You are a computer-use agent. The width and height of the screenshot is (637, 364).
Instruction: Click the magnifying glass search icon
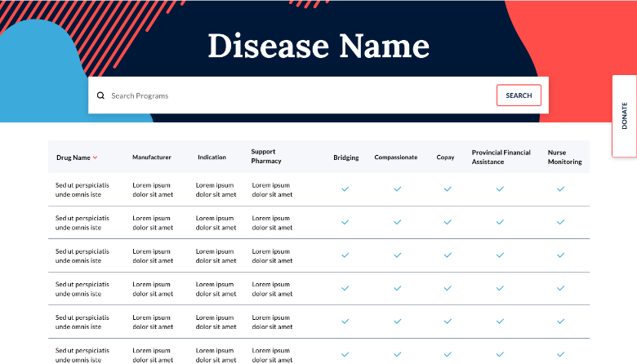point(100,95)
